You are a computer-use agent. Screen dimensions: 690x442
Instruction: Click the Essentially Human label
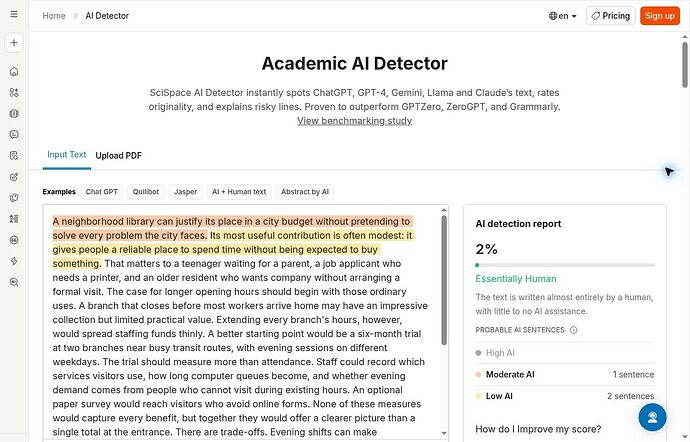click(516, 279)
